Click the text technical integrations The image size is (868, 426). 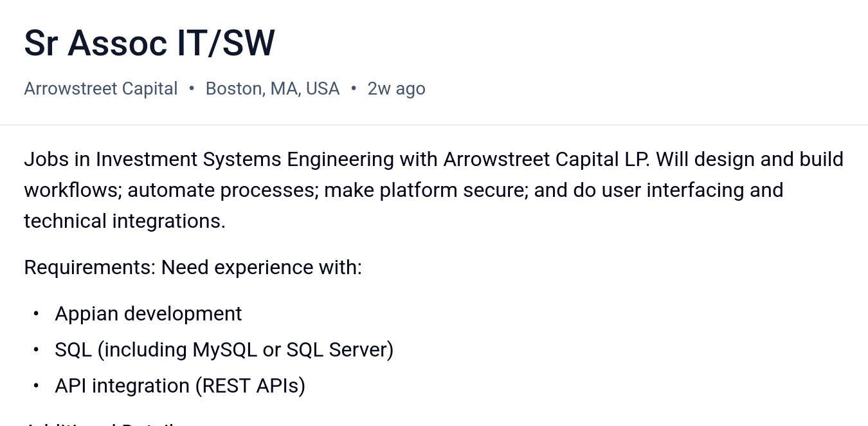click(124, 221)
